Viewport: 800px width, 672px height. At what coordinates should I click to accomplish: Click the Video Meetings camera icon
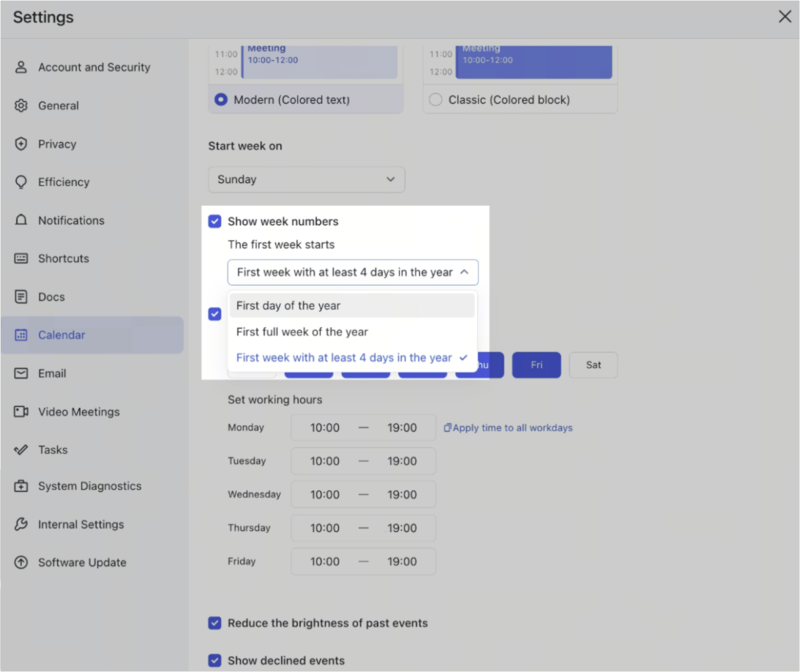coord(20,411)
